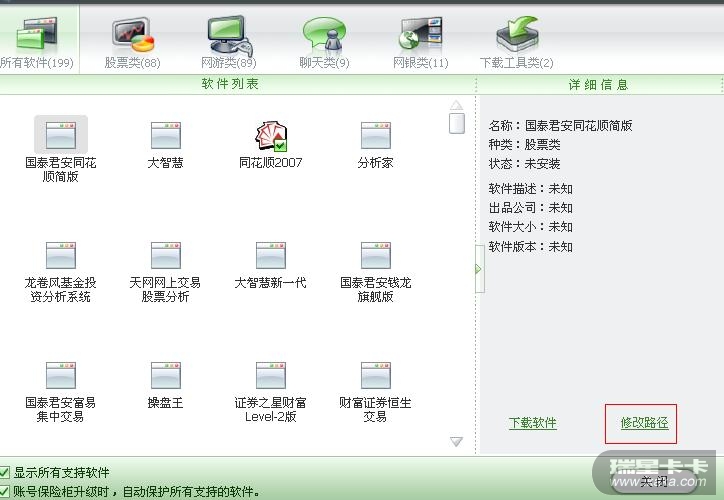This screenshot has height=500, width=724.
Task: Open the 网银类(11) online banking icon
Action: coord(421,33)
